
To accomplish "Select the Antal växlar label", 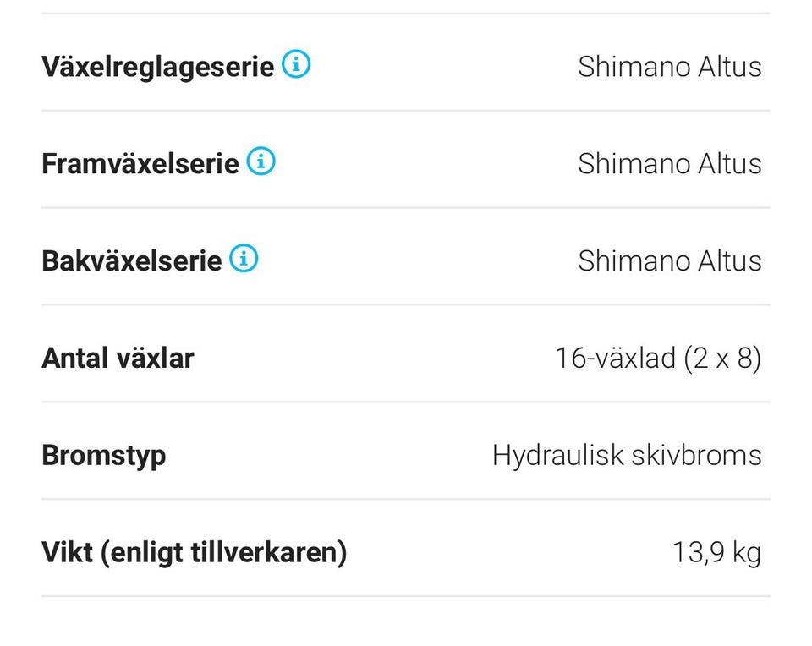I will [118, 359].
